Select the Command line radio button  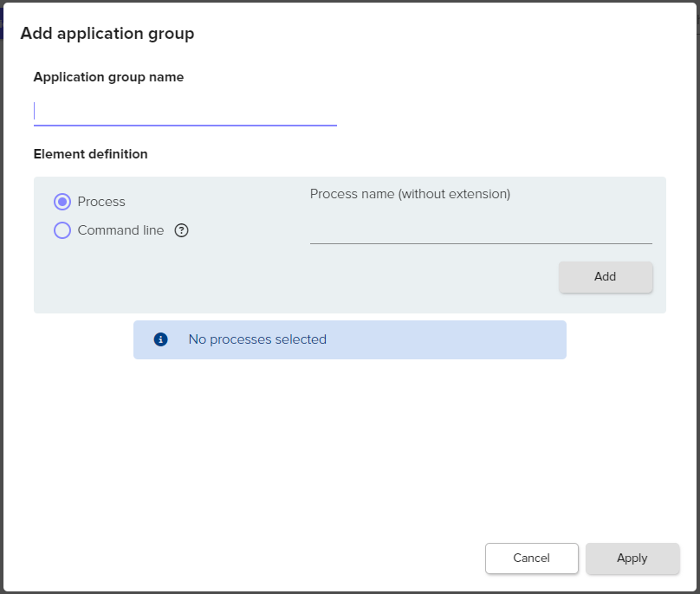click(x=62, y=230)
